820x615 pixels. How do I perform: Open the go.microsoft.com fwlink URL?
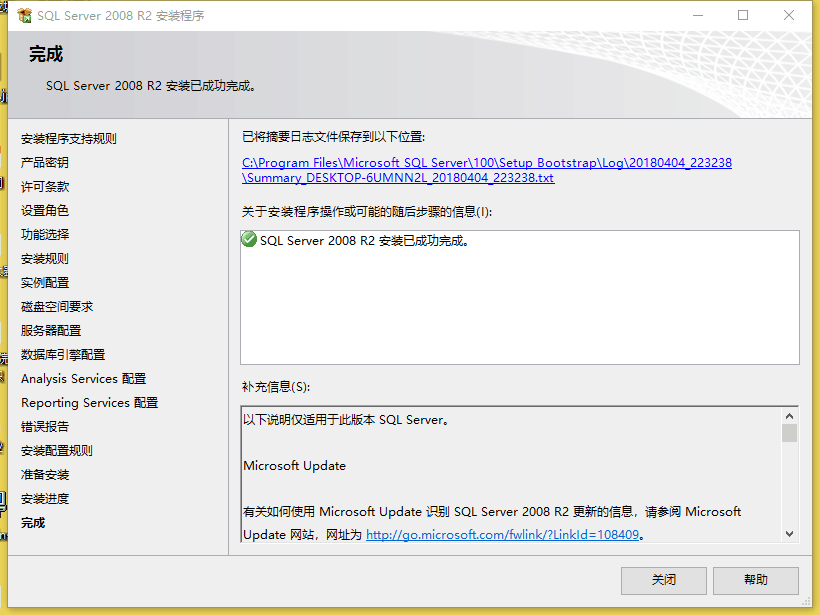pyautogui.click(x=502, y=534)
